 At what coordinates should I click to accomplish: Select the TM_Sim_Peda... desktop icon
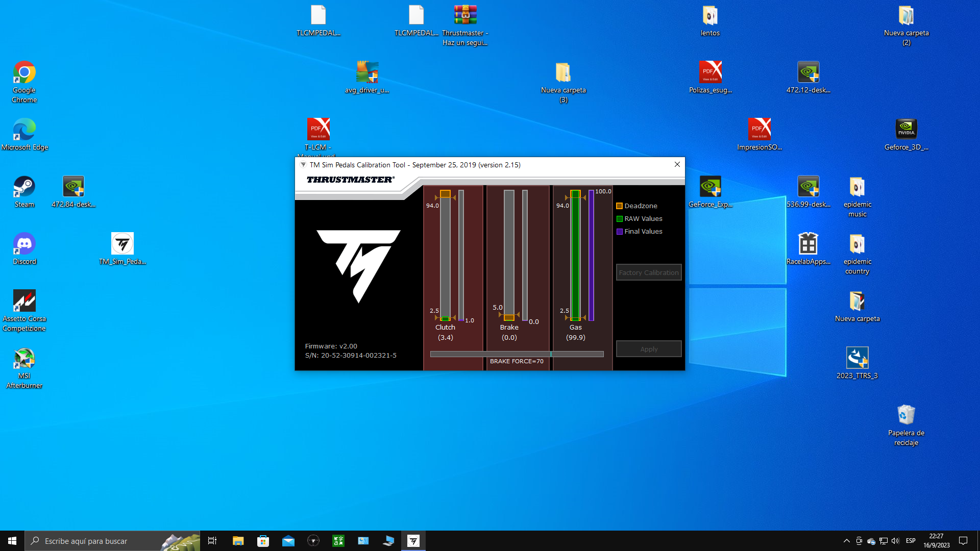pyautogui.click(x=122, y=249)
